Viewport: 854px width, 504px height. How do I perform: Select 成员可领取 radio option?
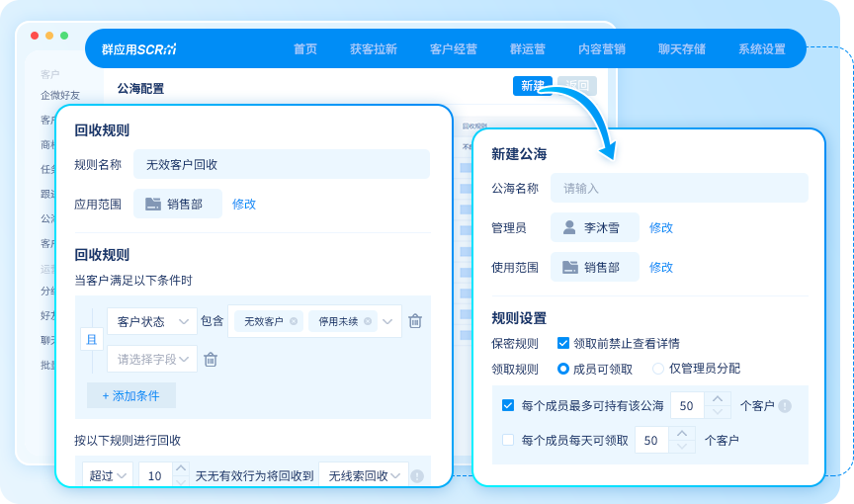563,369
